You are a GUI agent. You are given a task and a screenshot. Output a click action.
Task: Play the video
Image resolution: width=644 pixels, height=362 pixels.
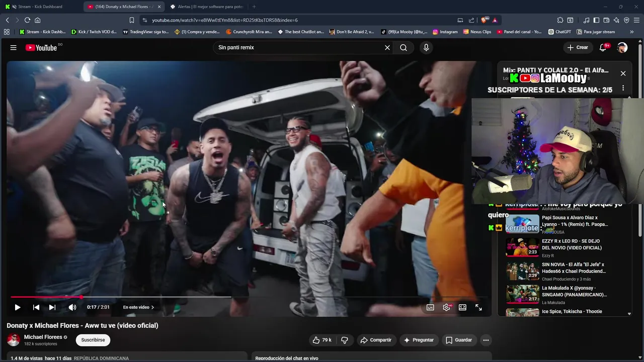click(17, 307)
